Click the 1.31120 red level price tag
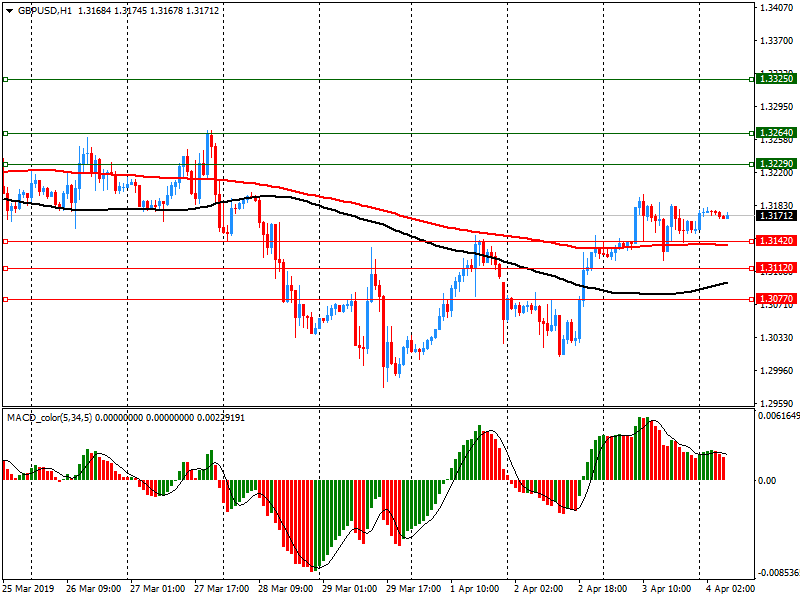Image resolution: width=800 pixels, height=600 pixels. tap(776, 268)
